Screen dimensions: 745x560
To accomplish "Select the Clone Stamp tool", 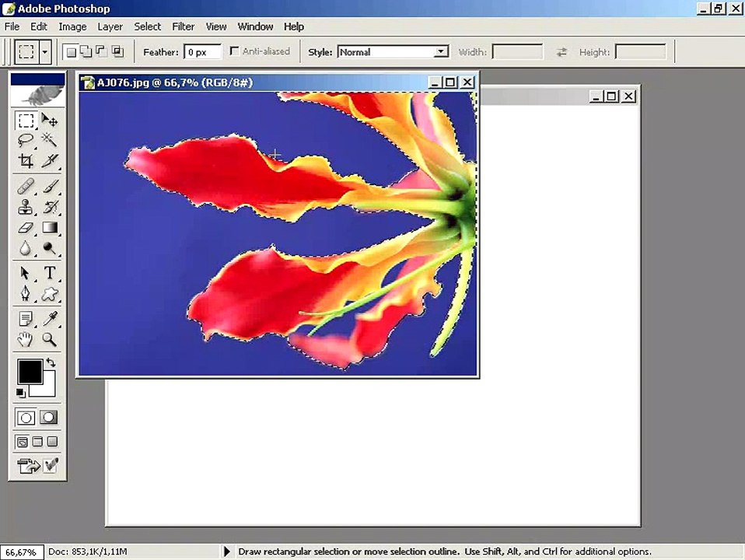I will tap(26, 207).
